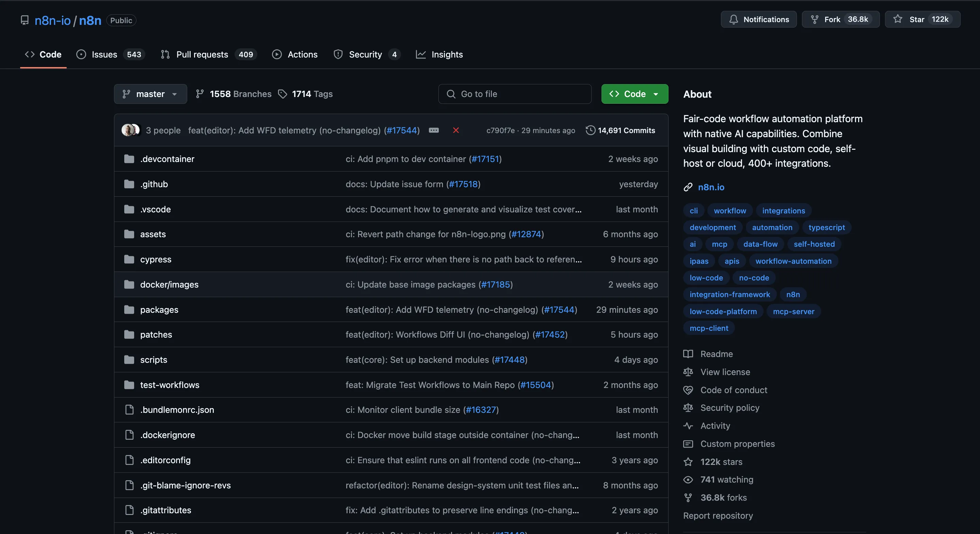This screenshot has width=980, height=534.
Task: Open the Issues tab
Action: pyautogui.click(x=111, y=54)
